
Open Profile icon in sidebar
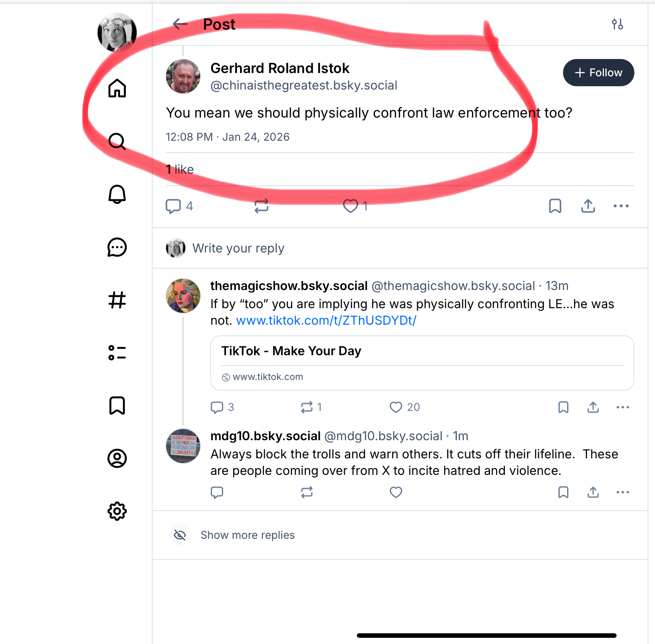click(x=117, y=458)
